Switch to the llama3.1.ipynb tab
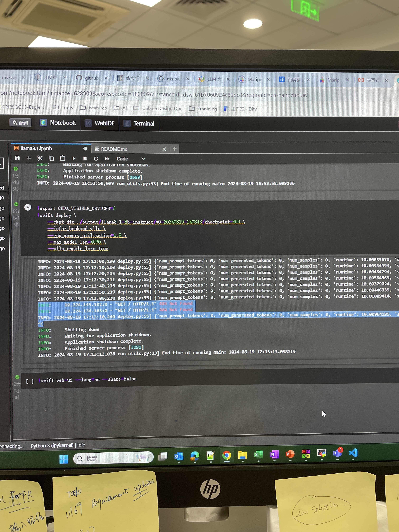399x532 pixels. point(36,148)
